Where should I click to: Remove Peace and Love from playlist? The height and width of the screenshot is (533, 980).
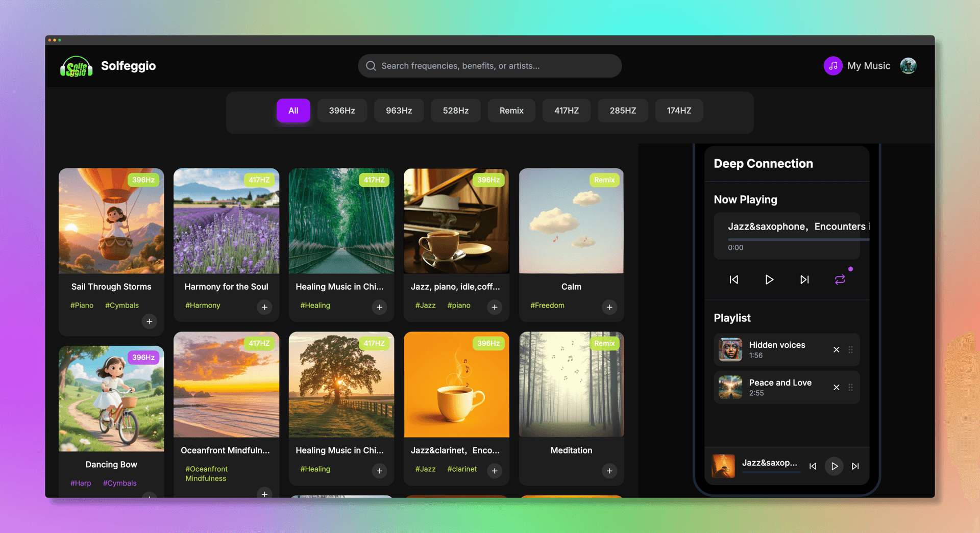pos(836,388)
